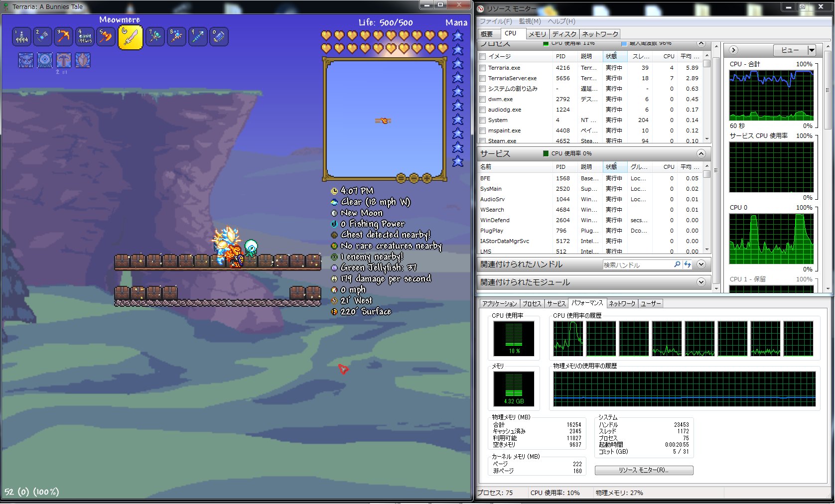Check the システムの割り込み process checkbox

coord(482,89)
